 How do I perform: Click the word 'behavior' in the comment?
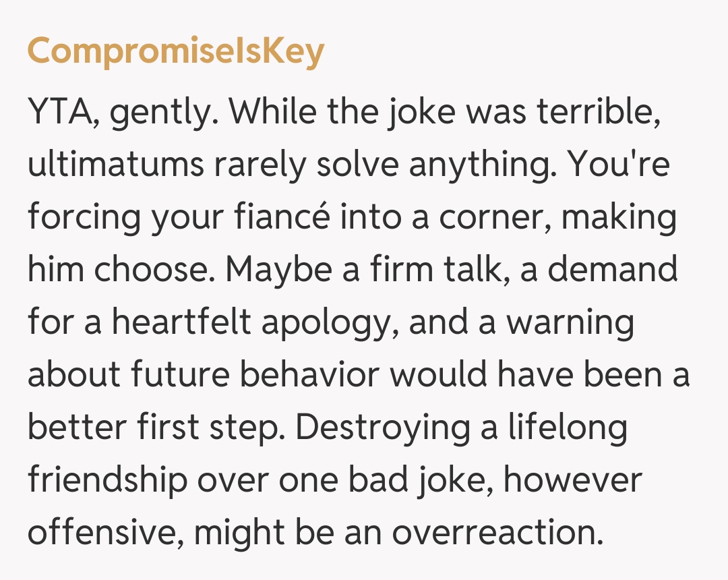coord(312,374)
